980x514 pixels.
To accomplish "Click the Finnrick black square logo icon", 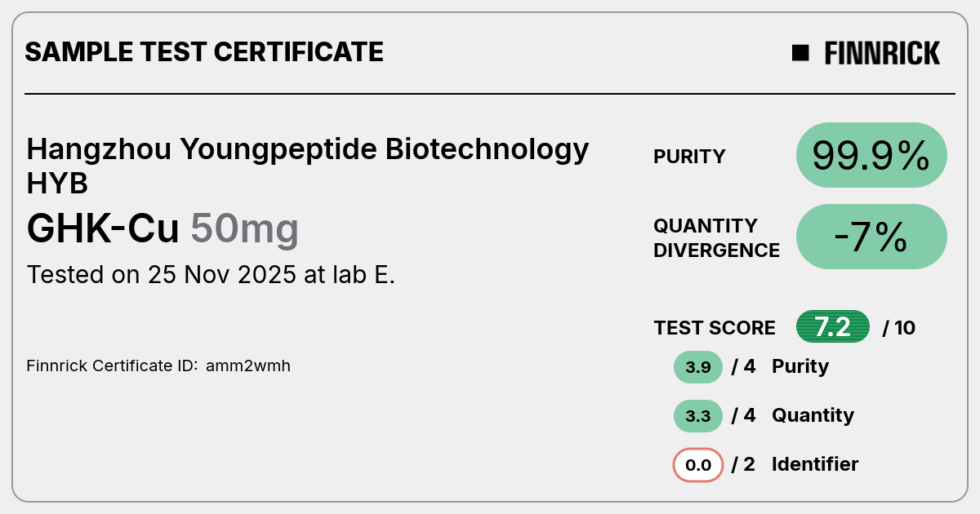I will point(800,53).
